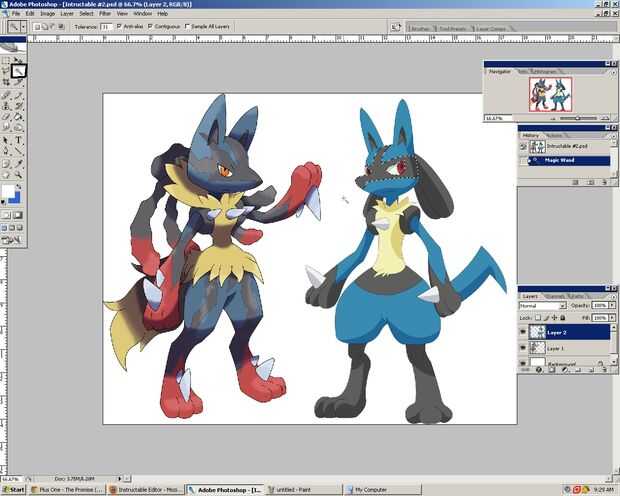Click the Tolerance input field
The width and height of the screenshot is (620, 496).
(105, 27)
